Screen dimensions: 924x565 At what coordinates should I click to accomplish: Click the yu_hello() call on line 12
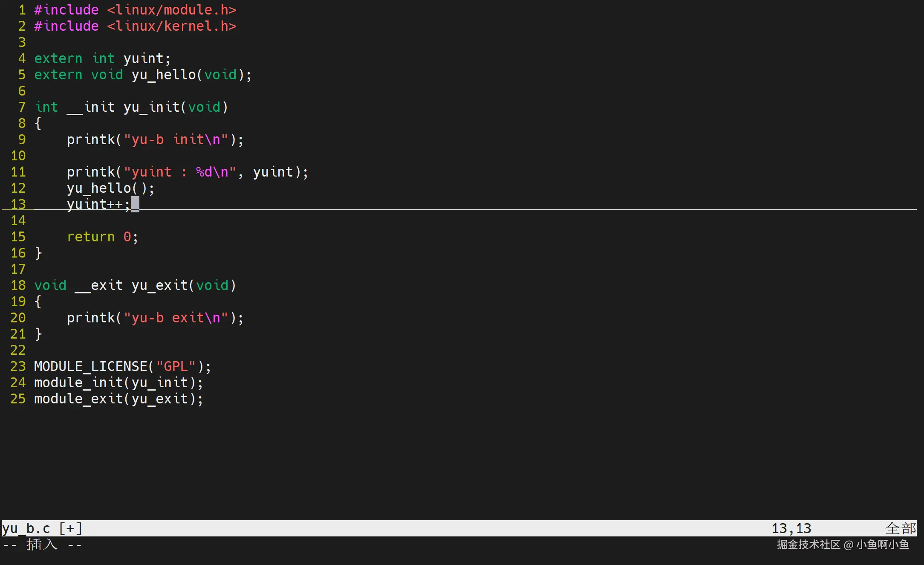pos(110,188)
